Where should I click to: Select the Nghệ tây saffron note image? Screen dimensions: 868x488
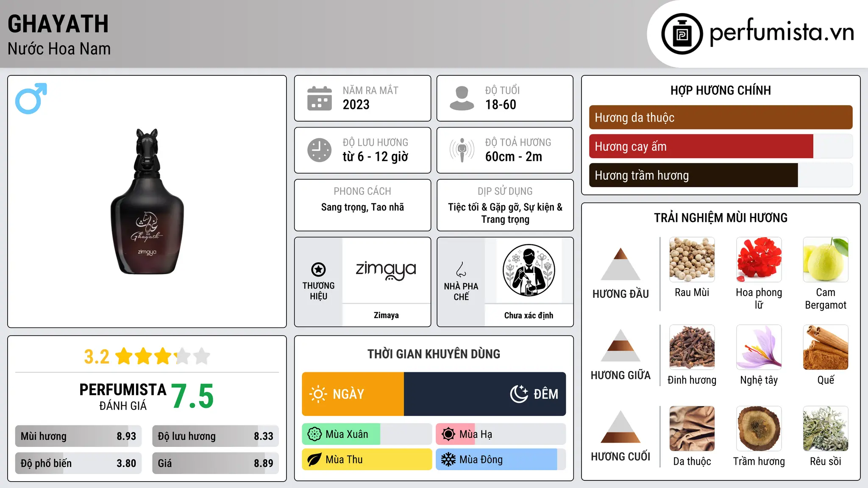click(759, 347)
